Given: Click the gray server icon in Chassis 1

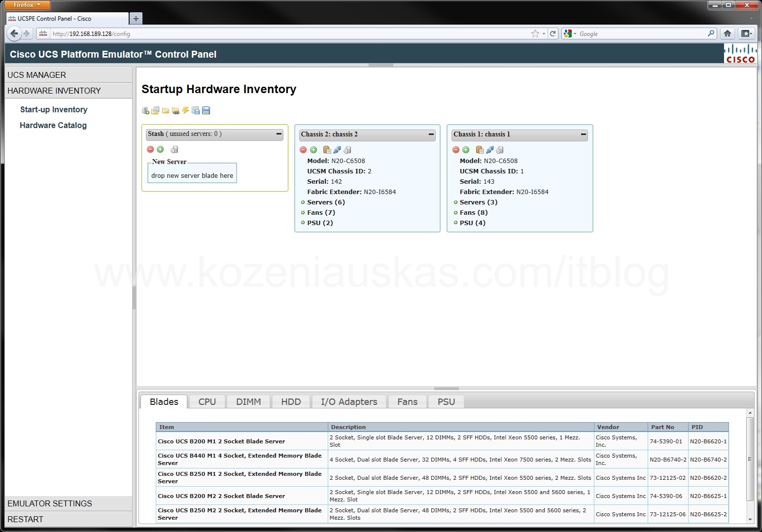Looking at the screenshot, I should pos(500,150).
